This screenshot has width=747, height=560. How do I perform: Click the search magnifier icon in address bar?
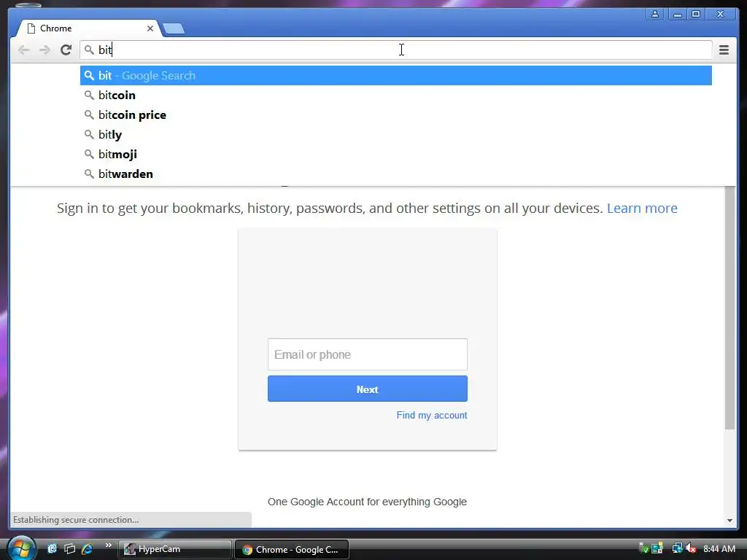pos(89,50)
